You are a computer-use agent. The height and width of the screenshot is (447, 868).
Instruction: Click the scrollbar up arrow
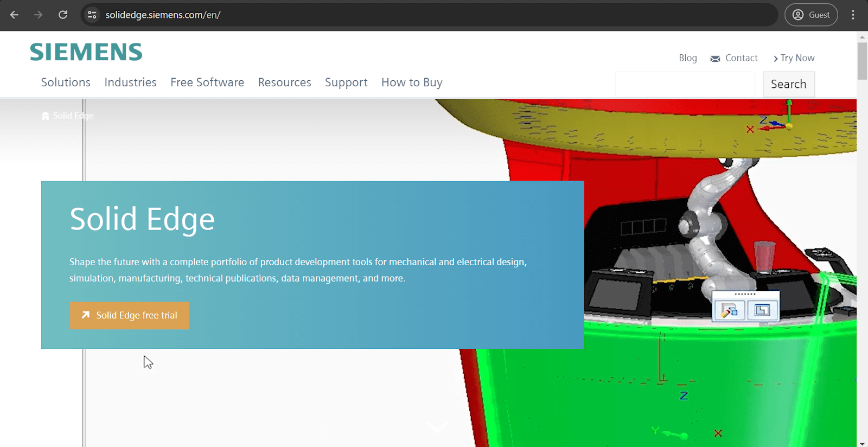click(862, 37)
